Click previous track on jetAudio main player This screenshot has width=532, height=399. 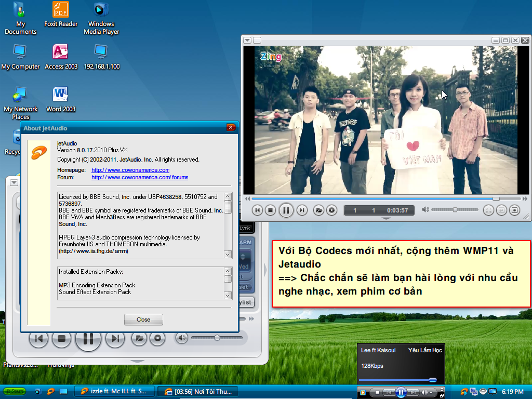pos(38,338)
